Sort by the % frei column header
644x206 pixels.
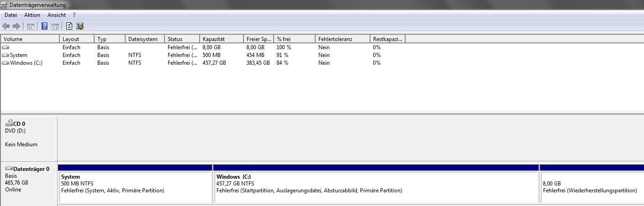pos(295,39)
